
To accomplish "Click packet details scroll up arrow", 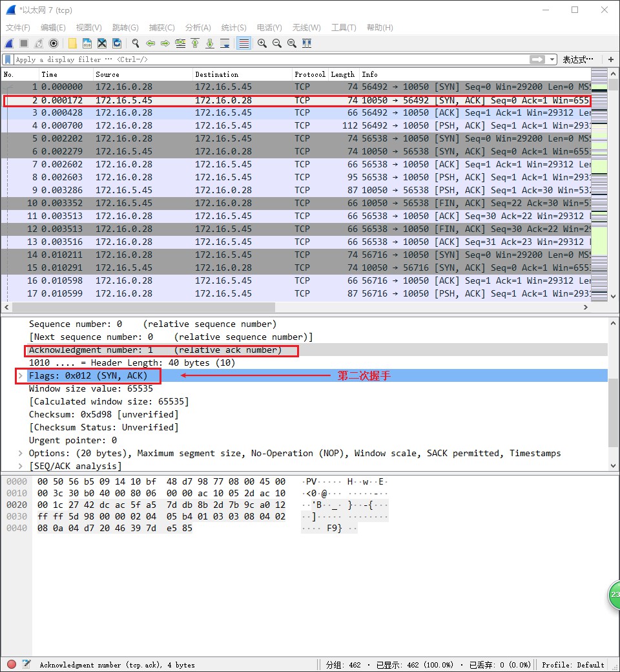I will [x=613, y=323].
